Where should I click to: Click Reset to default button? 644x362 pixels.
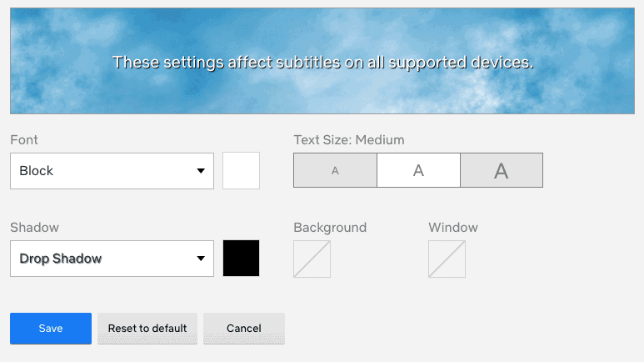click(147, 329)
